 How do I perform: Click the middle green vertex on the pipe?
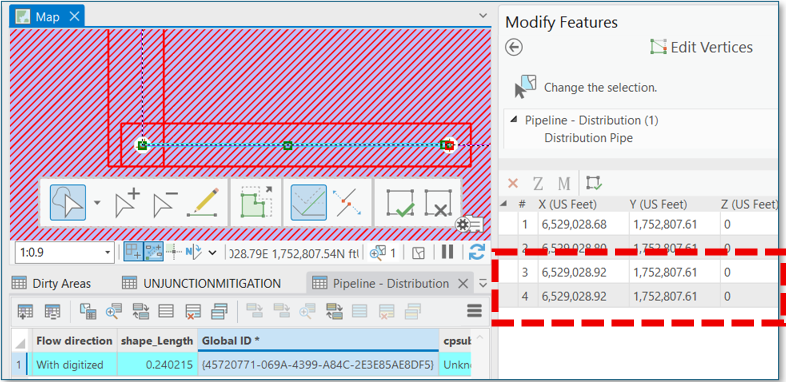click(x=288, y=145)
